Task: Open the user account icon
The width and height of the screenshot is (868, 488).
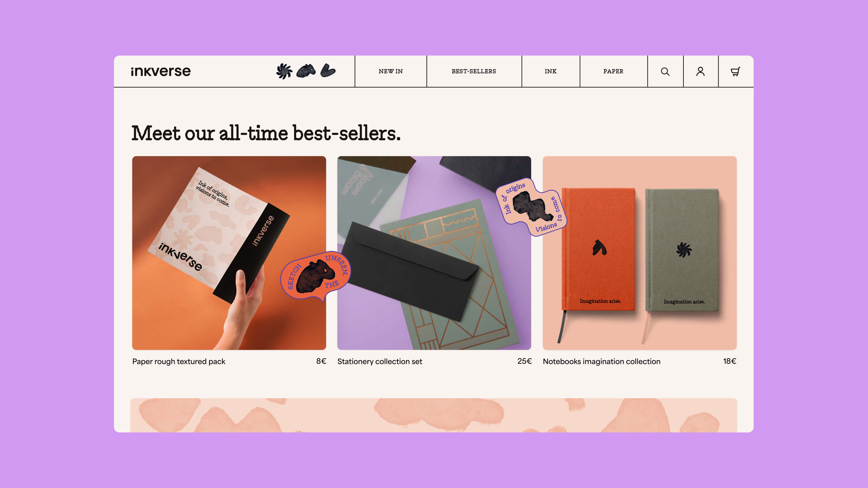Action: (700, 71)
